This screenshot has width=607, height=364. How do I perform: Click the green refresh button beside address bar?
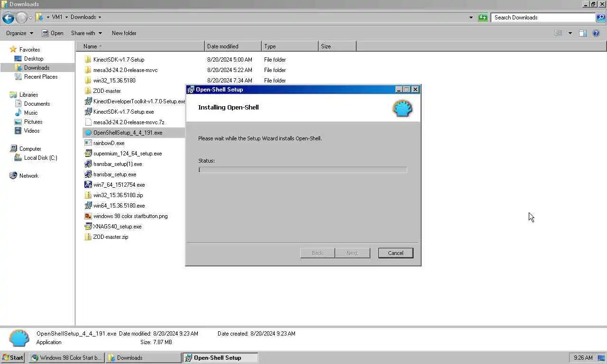[483, 18]
